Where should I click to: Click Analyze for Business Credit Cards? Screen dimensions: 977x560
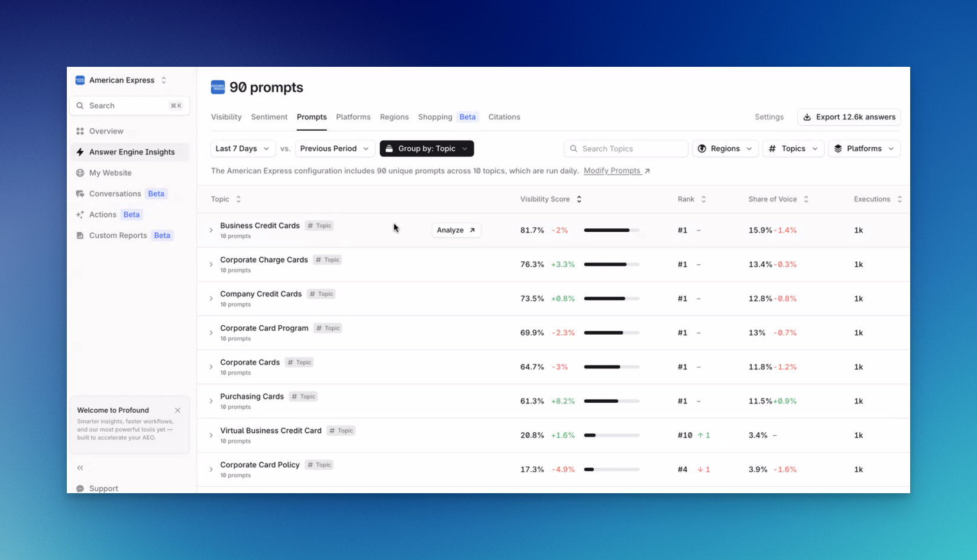pos(456,231)
